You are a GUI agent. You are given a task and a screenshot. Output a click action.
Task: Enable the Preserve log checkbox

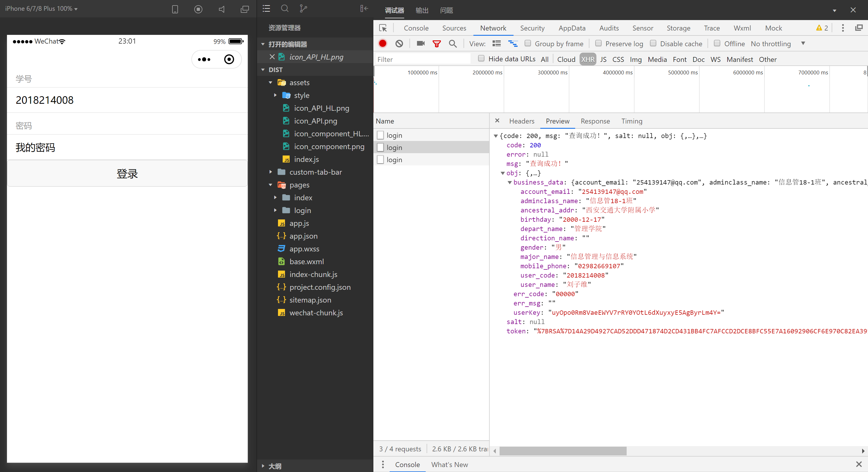[598, 44]
